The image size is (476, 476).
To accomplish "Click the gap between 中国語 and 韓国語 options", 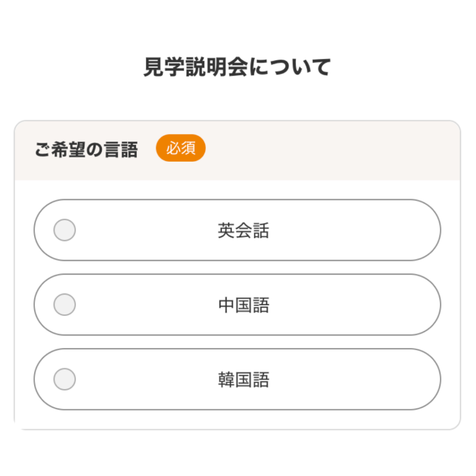I will (x=237, y=342).
